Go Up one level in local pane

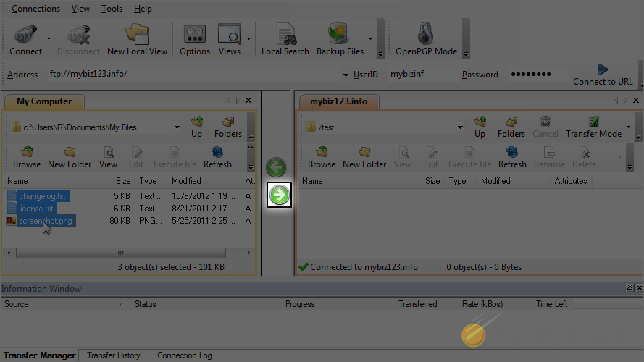tap(196, 127)
